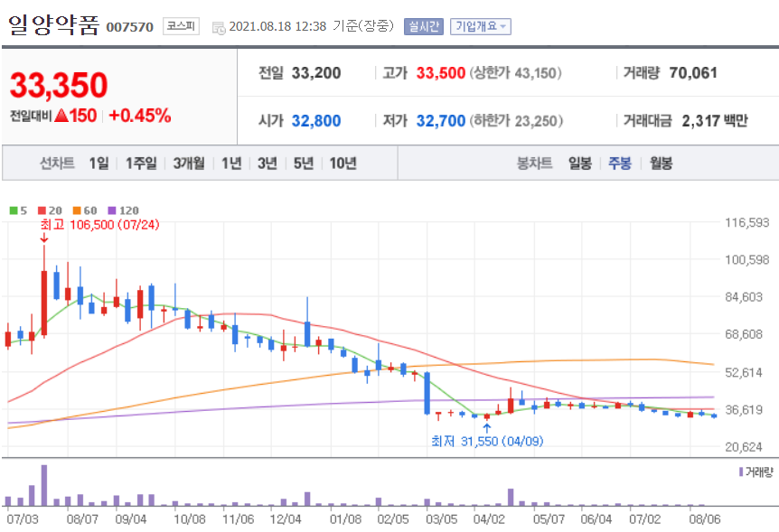Click the green 5-day moving average swatch
The height and width of the screenshot is (532, 779).
coord(14,210)
